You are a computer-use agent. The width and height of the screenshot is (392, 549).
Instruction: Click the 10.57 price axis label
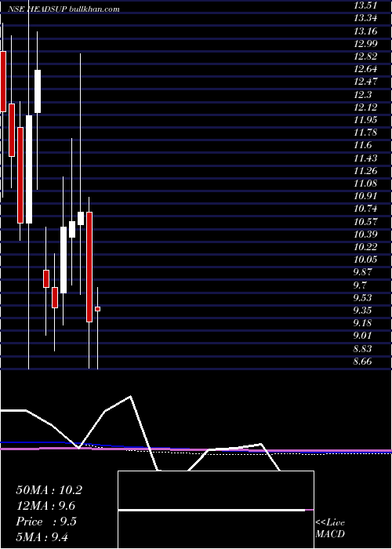pos(365,222)
